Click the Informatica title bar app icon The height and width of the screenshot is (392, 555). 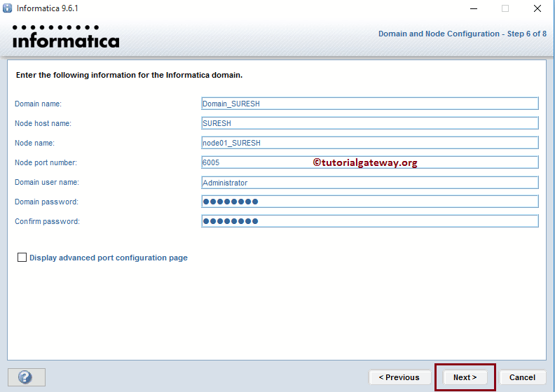(x=7, y=8)
